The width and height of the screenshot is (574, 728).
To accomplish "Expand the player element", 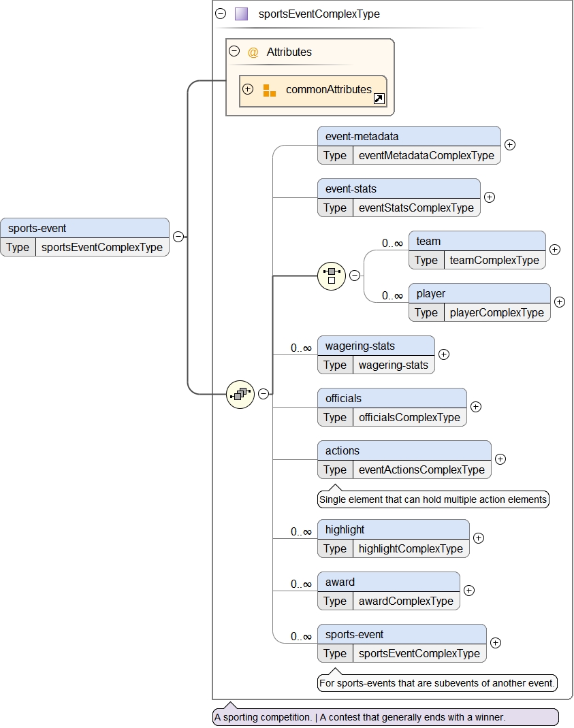I will point(560,302).
